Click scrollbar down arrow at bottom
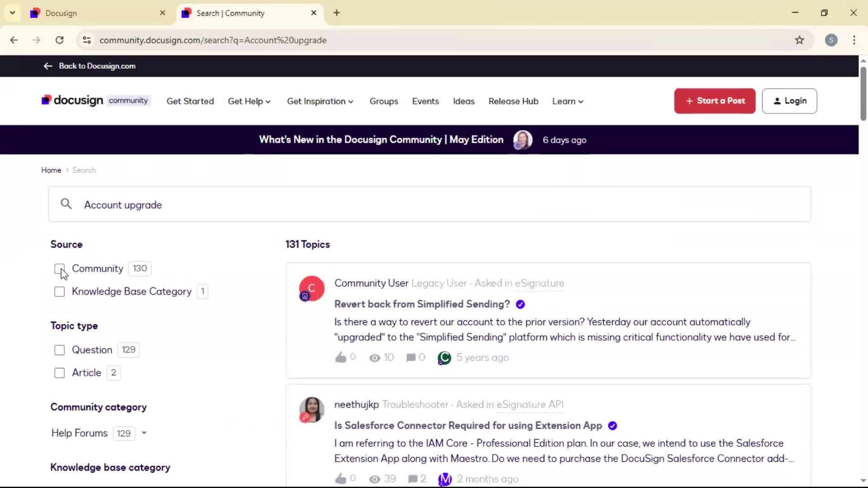This screenshot has width=868, height=488. (863, 480)
